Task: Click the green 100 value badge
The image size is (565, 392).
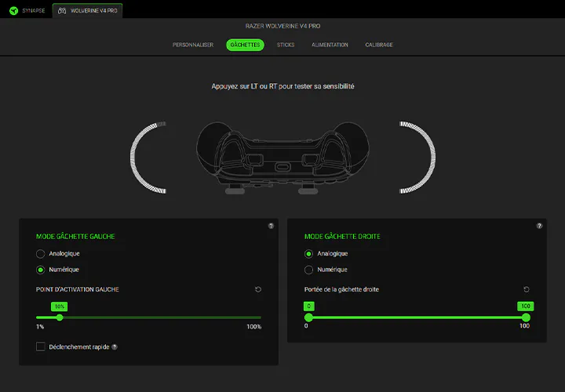Action: pos(526,306)
